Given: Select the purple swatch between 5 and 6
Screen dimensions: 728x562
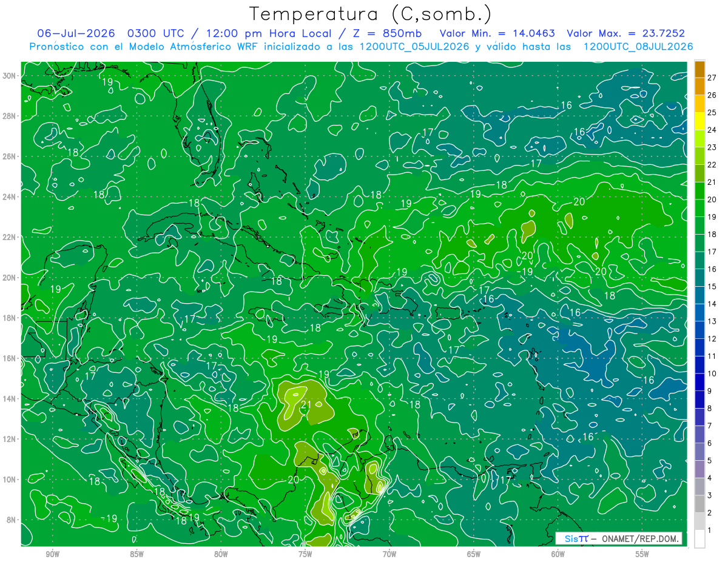Looking at the screenshot, I should [x=699, y=452].
